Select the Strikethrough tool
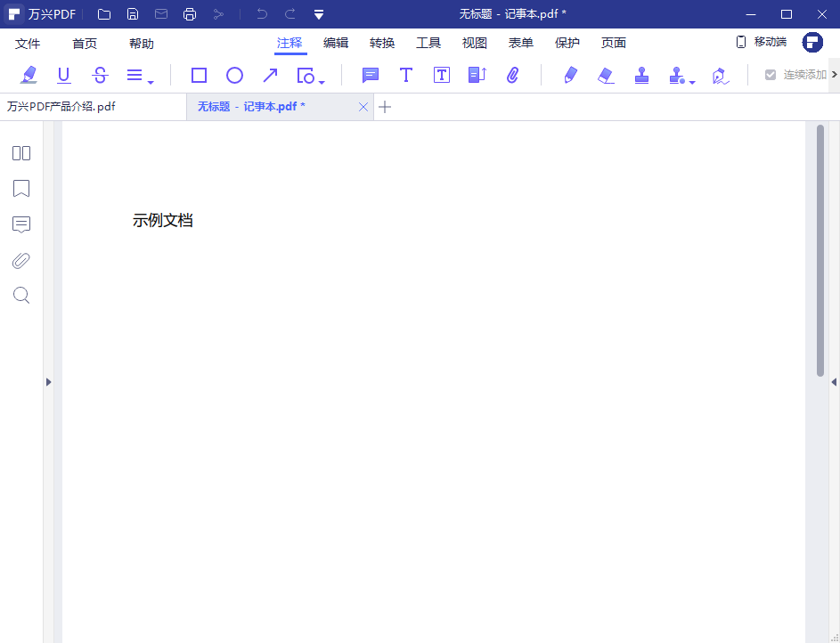840x643 pixels. tap(100, 75)
